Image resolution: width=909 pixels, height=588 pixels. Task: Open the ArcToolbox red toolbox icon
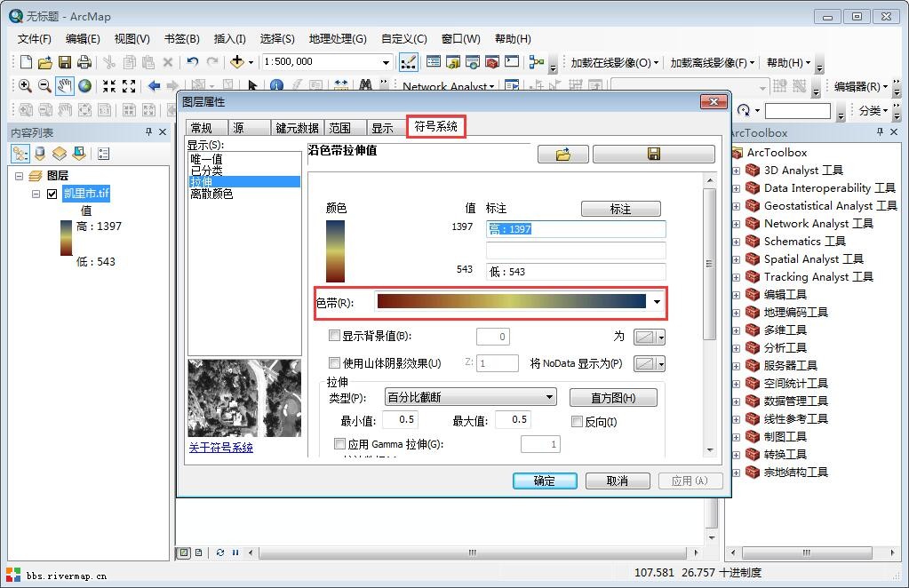tap(492, 62)
